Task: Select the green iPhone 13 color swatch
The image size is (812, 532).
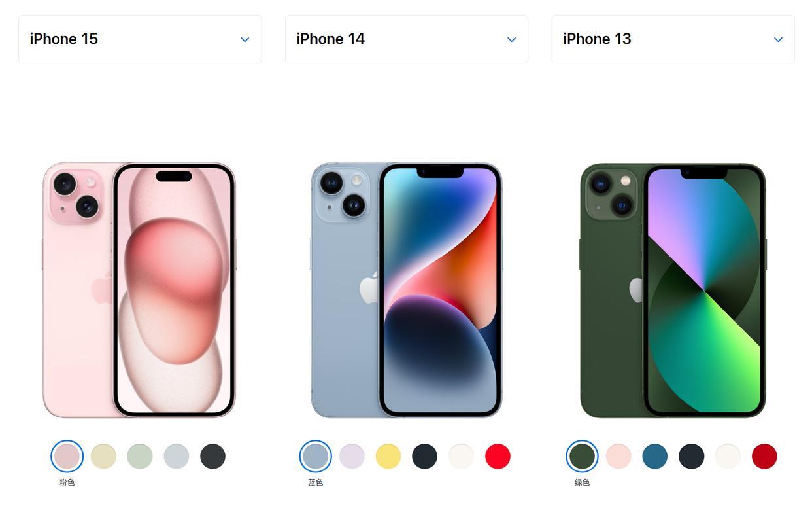Action: pos(582,456)
